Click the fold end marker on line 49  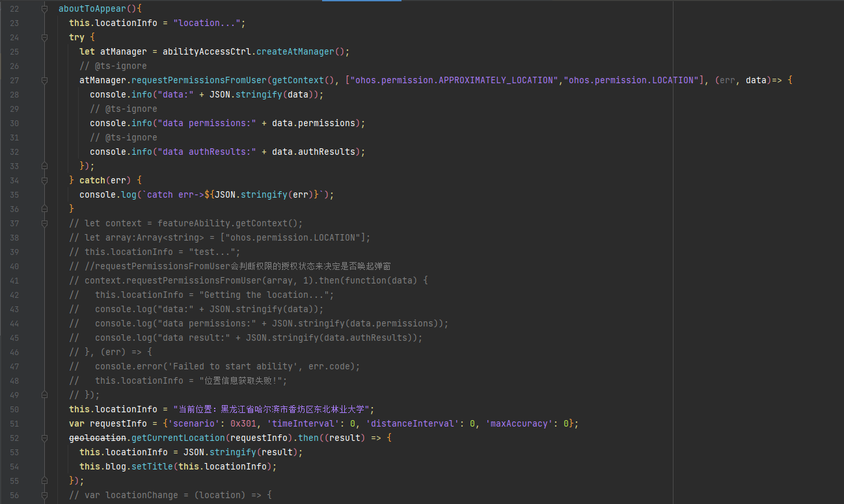pos(45,395)
